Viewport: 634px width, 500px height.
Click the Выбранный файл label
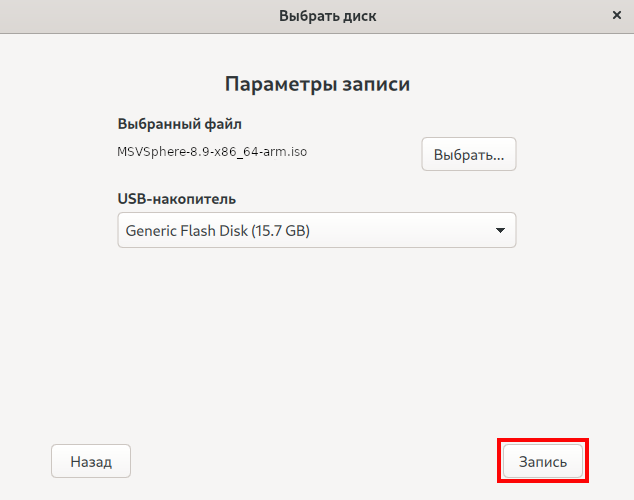[180, 124]
